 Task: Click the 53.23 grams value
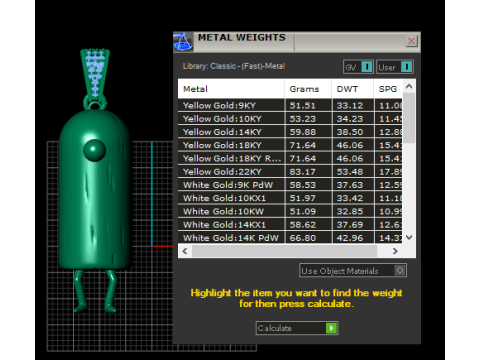[x=302, y=119]
